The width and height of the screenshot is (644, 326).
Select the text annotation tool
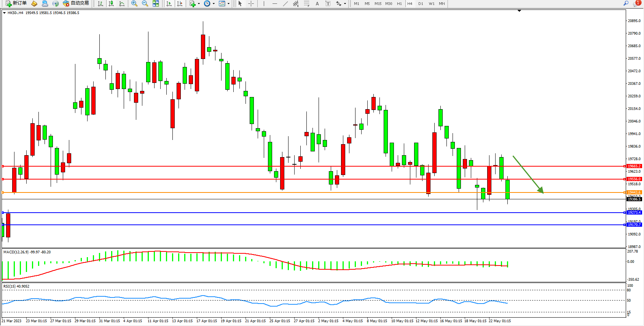[317, 3]
